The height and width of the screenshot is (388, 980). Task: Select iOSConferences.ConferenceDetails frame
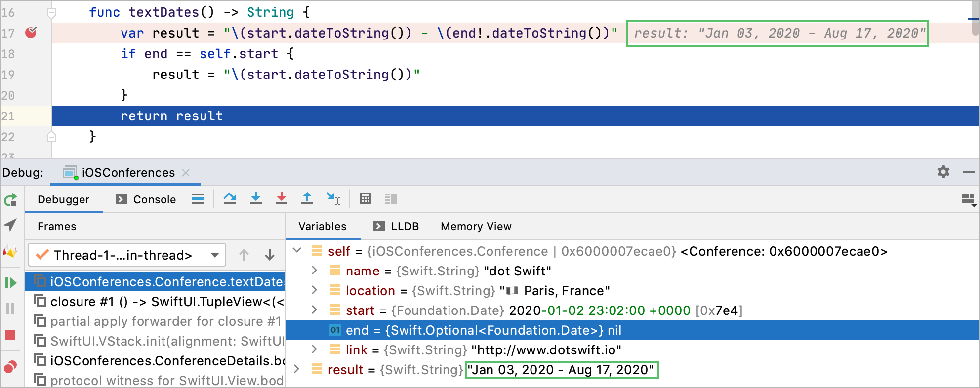155,360
